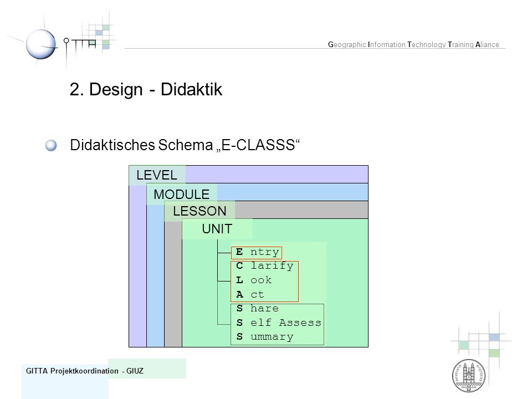This screenshot has width=532, height=399.
Task: Select the 'Entry' red-outlined box
Action: pyautogui.click(x=257, y=253)
